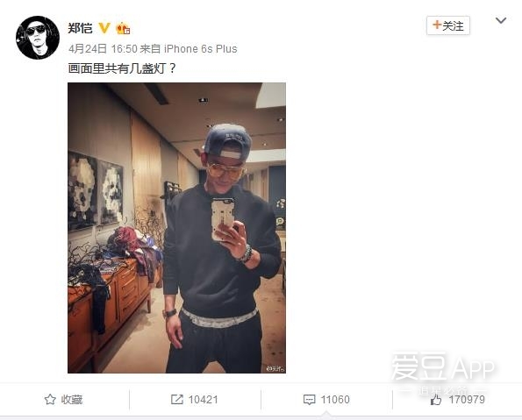Click the 收藏 label
The width and height of the screenshot is (522, 420).
72,400
